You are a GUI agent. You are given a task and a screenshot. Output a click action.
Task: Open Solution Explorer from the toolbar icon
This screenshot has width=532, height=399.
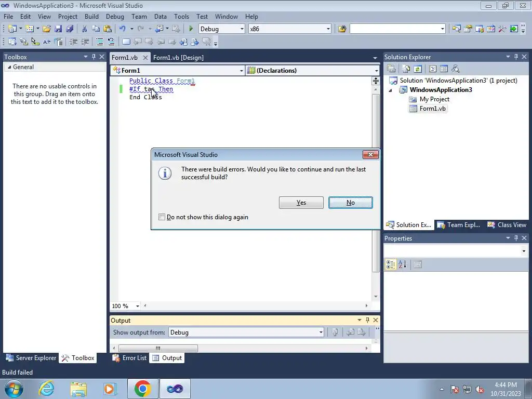pyautogui.click(x=456, y=29)
